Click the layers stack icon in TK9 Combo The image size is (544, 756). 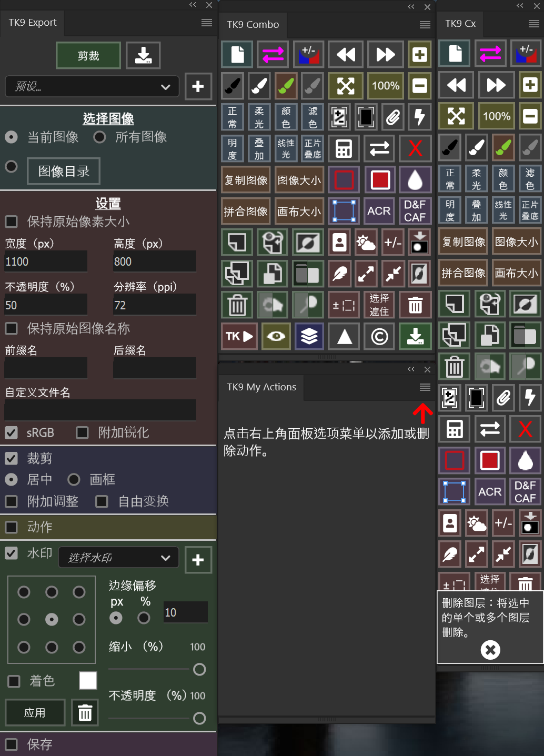pyautogui.click(x=309, y=336)
